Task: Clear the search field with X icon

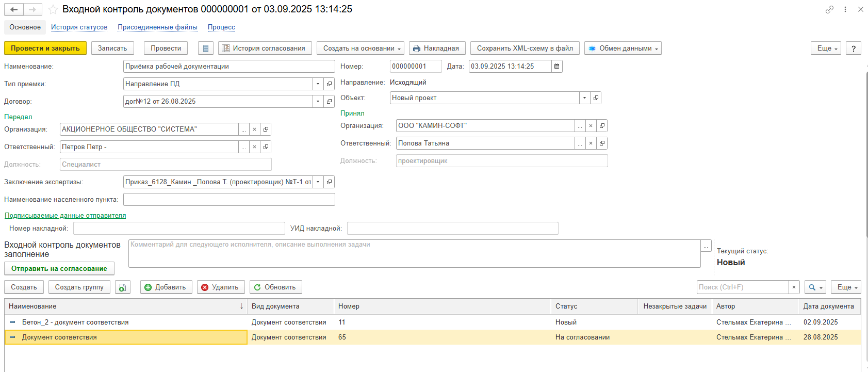Action: [x=794, y=287]
